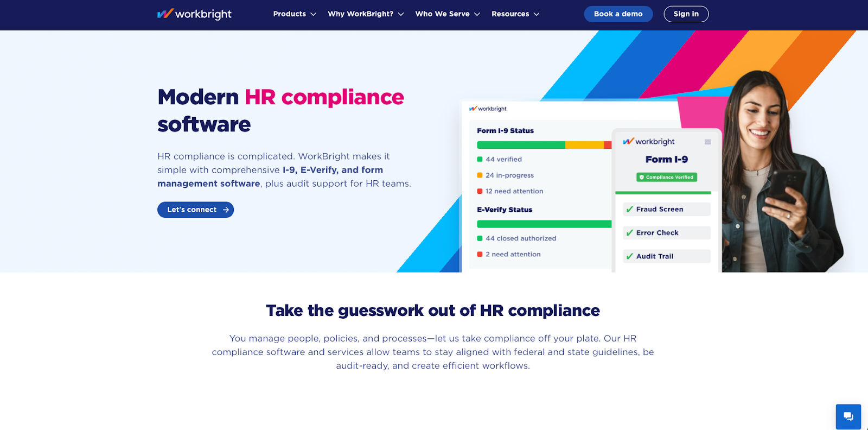Click the checkmark next to Fraud Screen
Screen dimensions: 868x430
click(629, 209)
